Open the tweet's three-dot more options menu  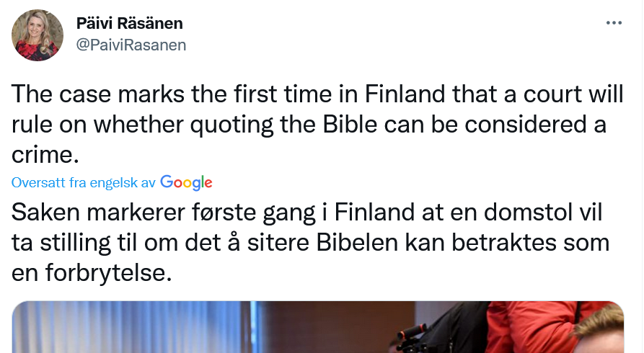614,23
